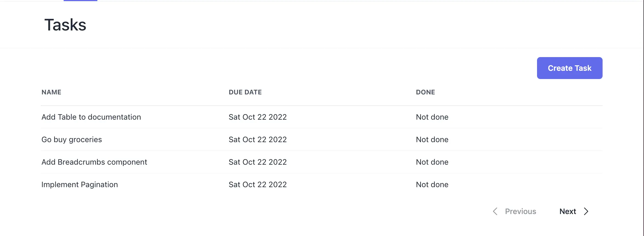The width and height of the screenshot is (644, 236).
Task: Open the 'Add Breadcrumbs component' task row
Action: pos(94,162)
